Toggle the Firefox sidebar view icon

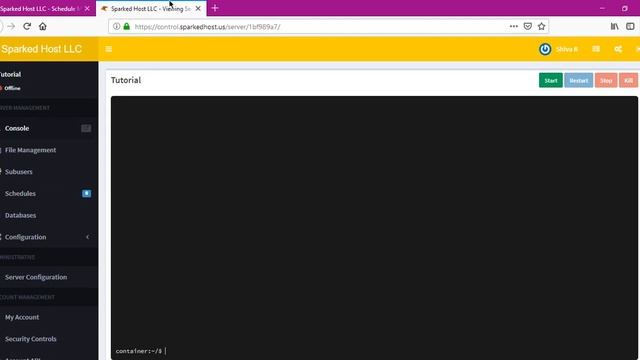[x=630, y=27]
